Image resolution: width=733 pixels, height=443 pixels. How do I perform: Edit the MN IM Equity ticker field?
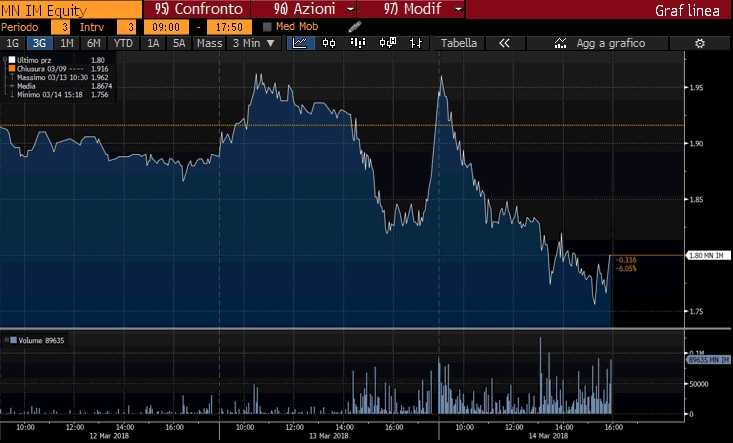71,10
